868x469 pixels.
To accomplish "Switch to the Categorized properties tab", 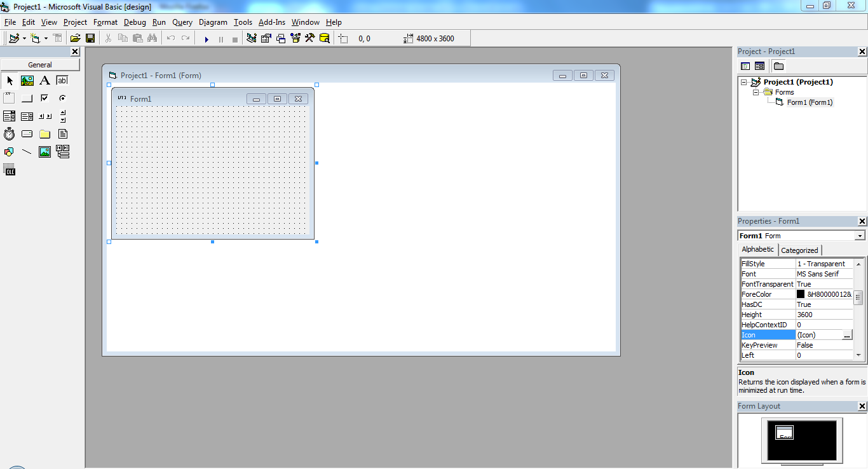I will point(799,250).
